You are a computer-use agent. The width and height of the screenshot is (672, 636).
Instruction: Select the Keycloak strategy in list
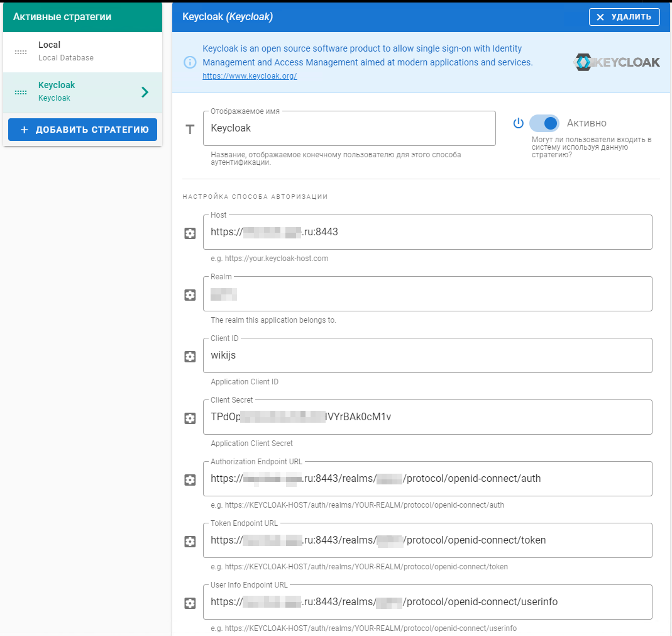(x=83, y=92)
